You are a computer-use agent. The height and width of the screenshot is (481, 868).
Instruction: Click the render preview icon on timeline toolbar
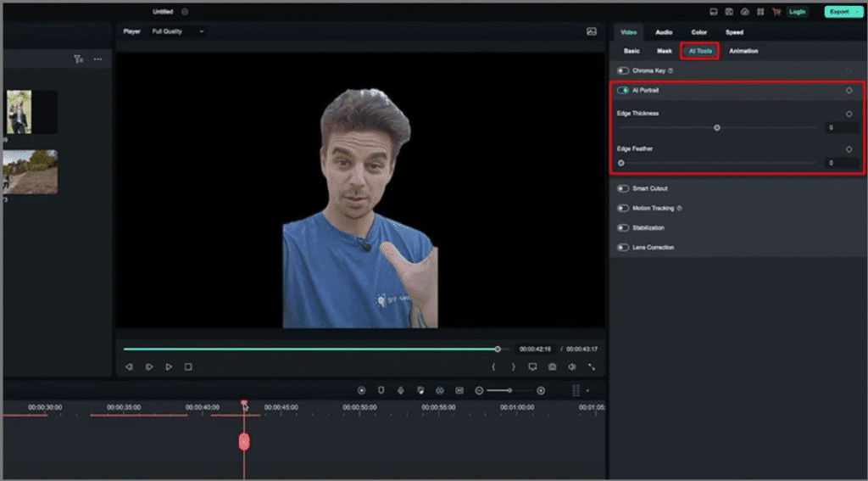coord(361,391)
